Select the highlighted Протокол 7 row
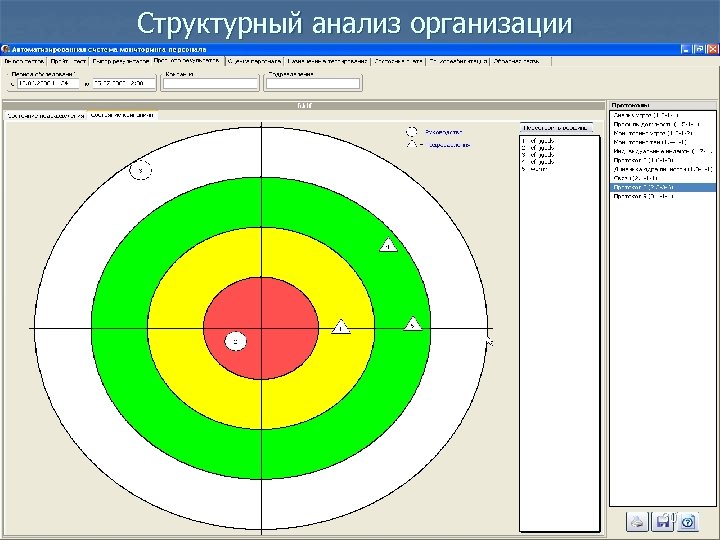This screenshot has width=720, height=540. [662, 187]
